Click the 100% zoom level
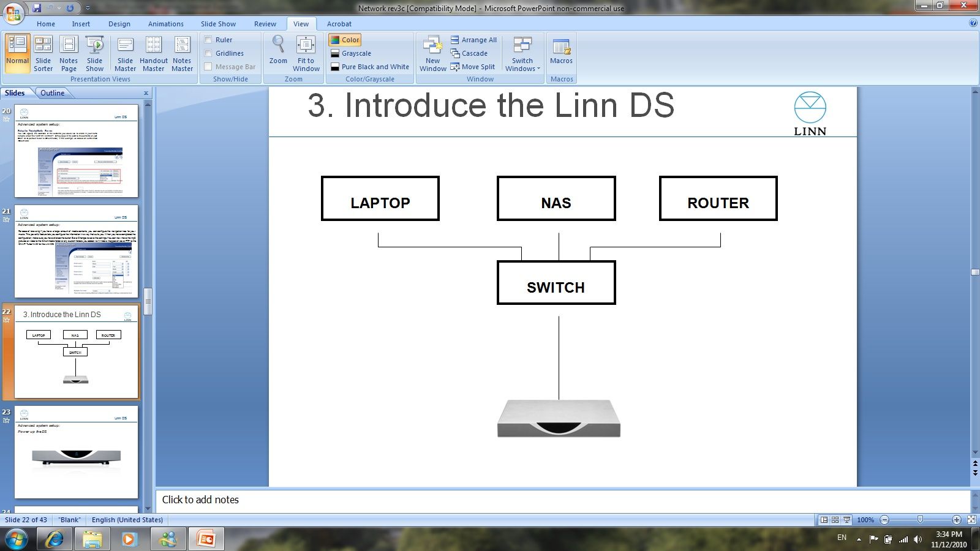 coord(865,520)
